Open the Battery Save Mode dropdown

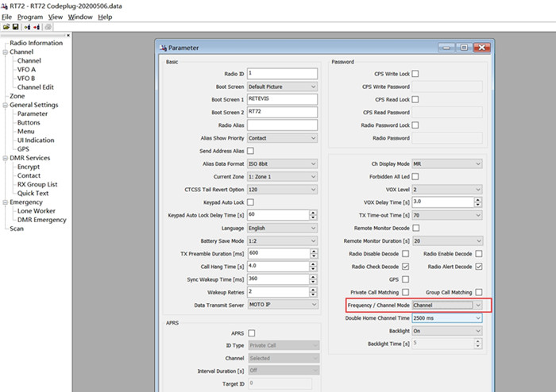tap(282, 240)
